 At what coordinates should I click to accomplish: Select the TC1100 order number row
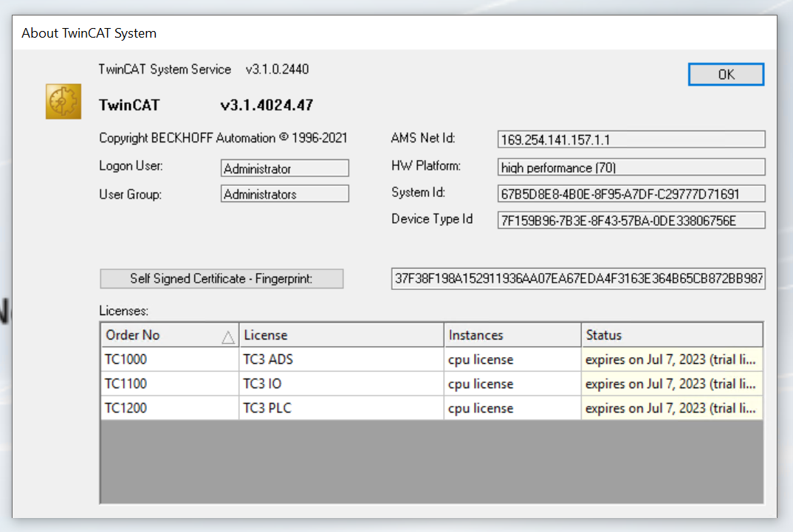pos(170,384)
